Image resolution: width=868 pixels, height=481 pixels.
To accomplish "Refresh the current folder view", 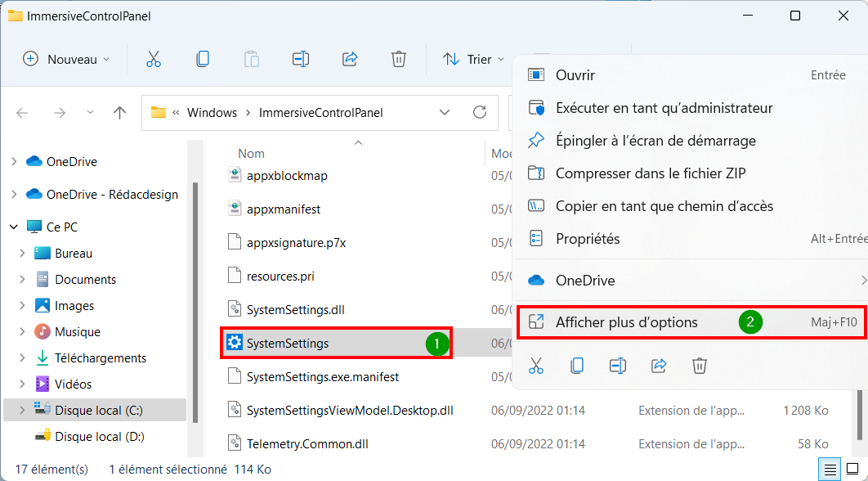I will (x=480, y=113).
